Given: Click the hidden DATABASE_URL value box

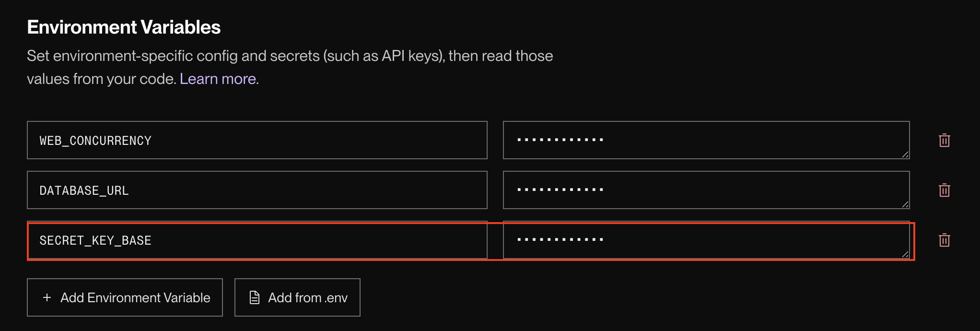Looking at the screenshot, I should [x=706, y=190].
